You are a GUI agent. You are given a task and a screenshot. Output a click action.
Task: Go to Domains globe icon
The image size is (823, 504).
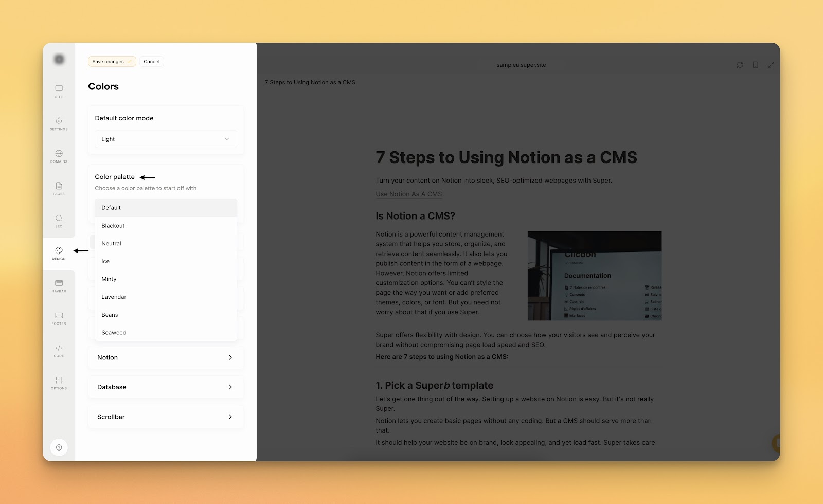pos(59,156)
